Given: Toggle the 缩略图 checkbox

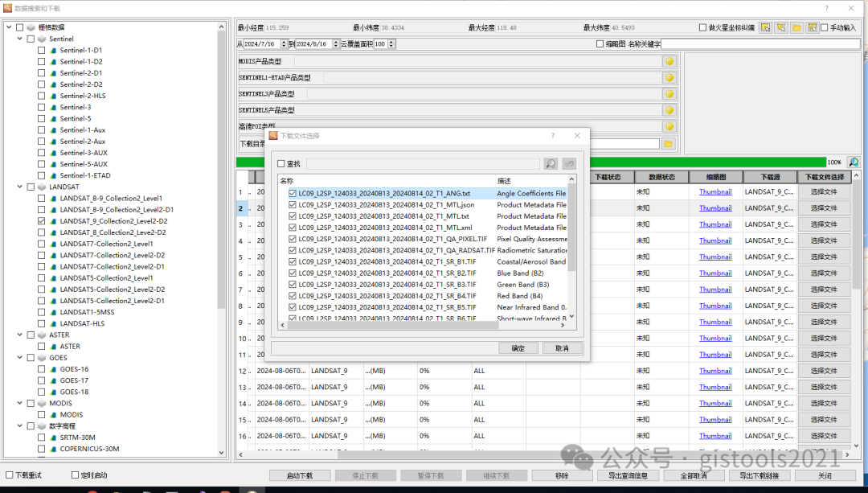Looking at the screenshot, I should tap(600, 43).
